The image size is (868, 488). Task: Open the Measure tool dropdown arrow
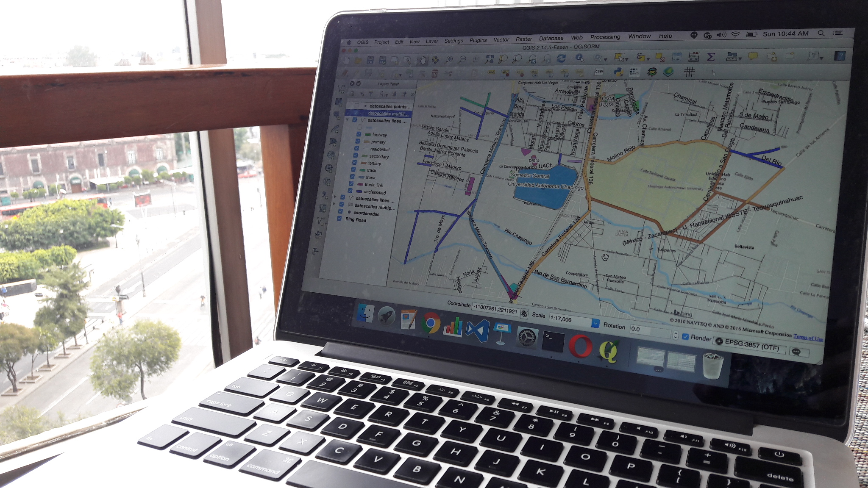[x=740, y=58]
